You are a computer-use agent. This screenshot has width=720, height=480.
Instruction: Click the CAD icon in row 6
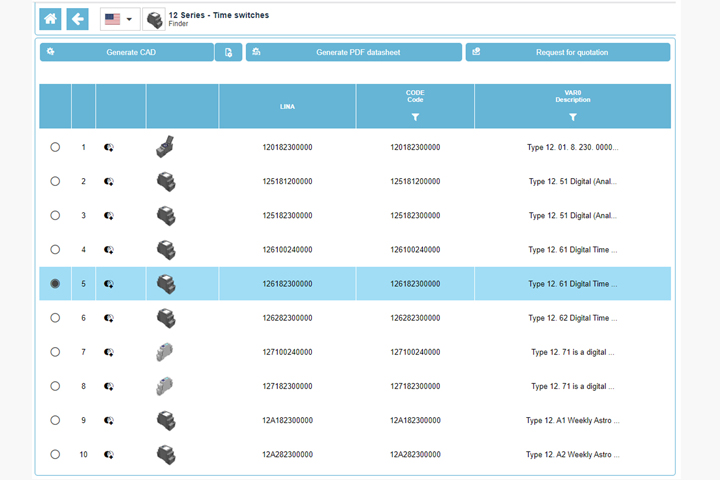(x=109, y=318)
